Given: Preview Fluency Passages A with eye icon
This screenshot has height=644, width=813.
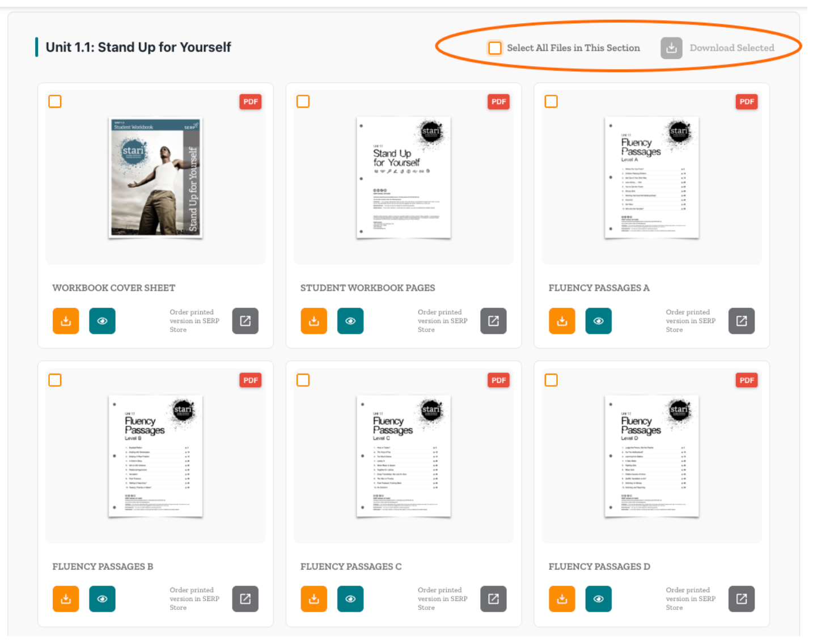Looking at the screenshot, I should pyautogui.click(x=599, y=321).
